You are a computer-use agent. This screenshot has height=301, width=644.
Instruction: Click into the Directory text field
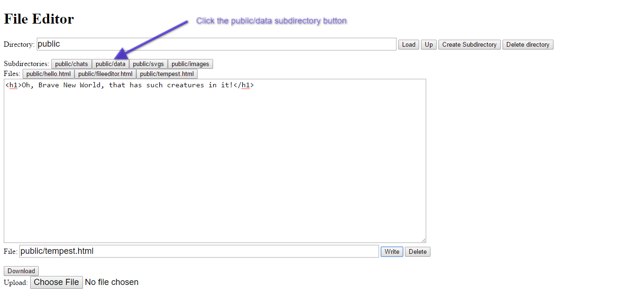[216, 44]
